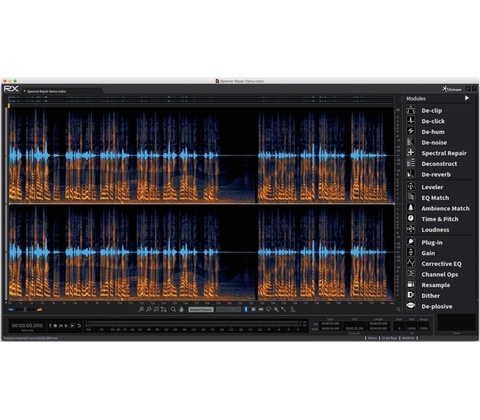Click the iZotope logo

click(x=452, y=89)
